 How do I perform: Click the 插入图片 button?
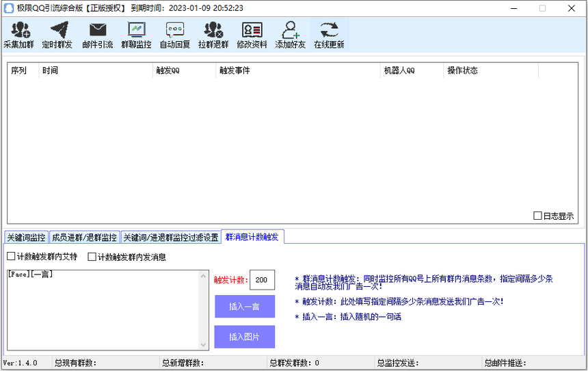245,337
